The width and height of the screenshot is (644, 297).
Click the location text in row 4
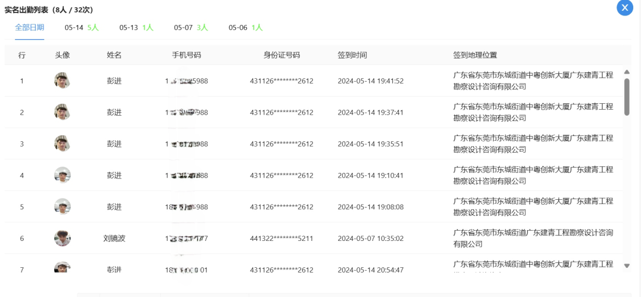click(x=533, y=175)
